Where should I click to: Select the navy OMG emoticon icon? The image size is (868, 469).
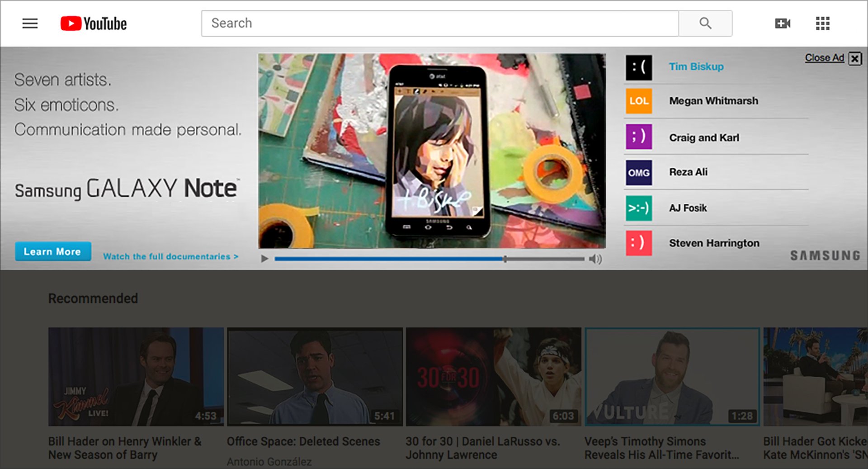(x=638, y=173)
